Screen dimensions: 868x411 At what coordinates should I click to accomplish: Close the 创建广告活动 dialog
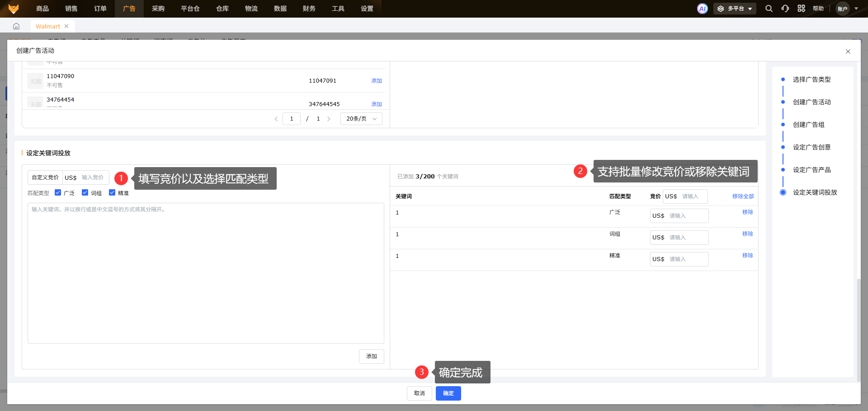[x=848, y=51]
